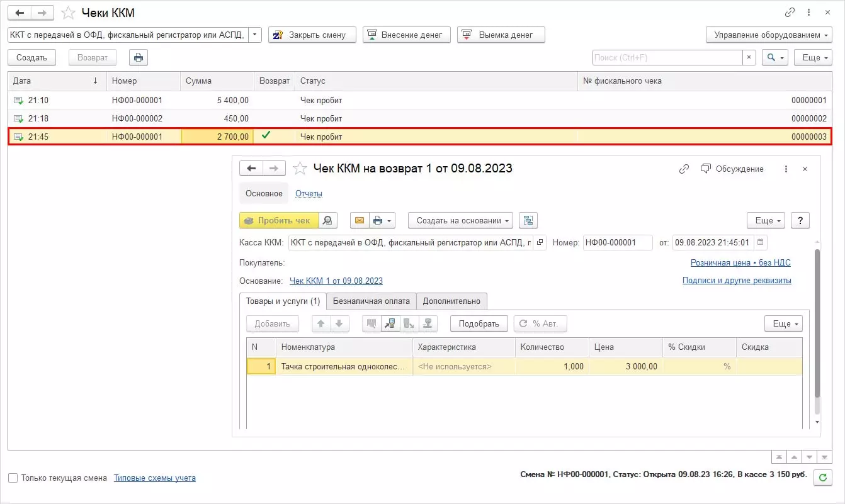Move goods row down with arrow
The image size is (845, 504).
(339, 323)
